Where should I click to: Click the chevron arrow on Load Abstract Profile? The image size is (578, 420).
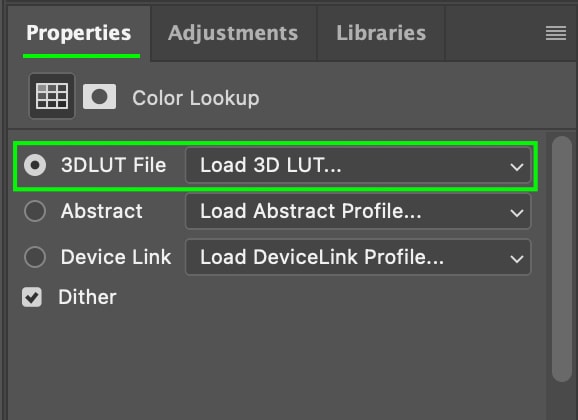point(517,213)
